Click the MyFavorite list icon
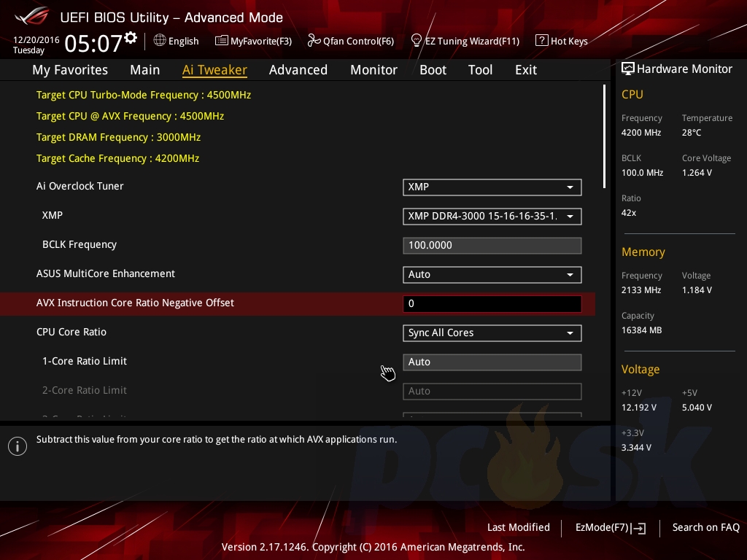747x560 pixels. [x=221, y=41]
